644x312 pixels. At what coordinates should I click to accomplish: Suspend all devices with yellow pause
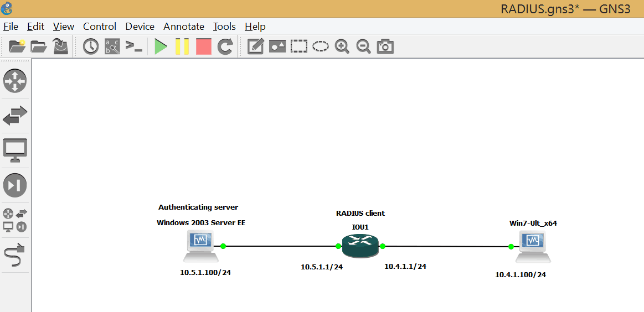[182, 46]
